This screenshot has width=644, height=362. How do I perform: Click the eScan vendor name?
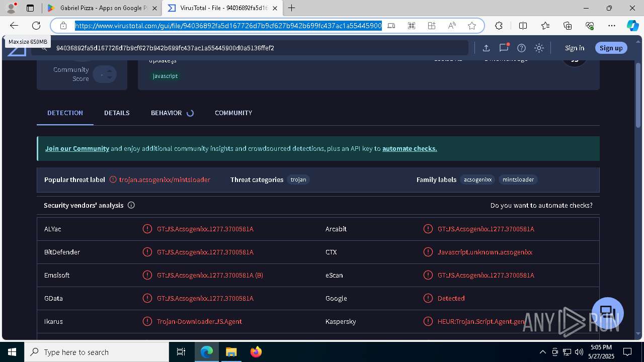334,275
